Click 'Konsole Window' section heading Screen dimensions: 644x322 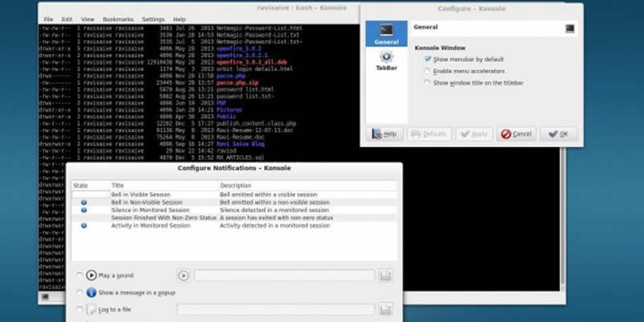click(440, 48)
